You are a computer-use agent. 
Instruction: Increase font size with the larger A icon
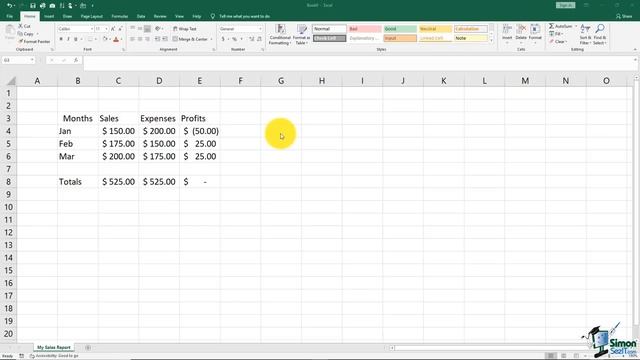coord(113,29)
